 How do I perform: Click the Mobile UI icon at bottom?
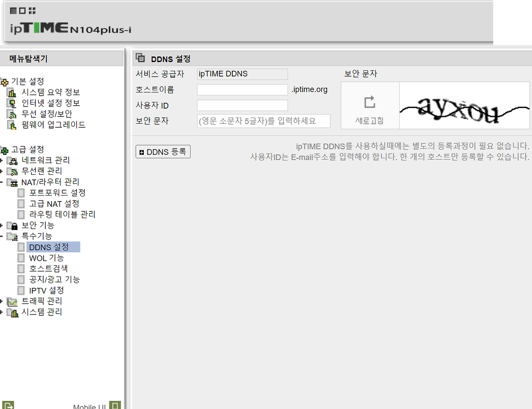click(115, 405)
